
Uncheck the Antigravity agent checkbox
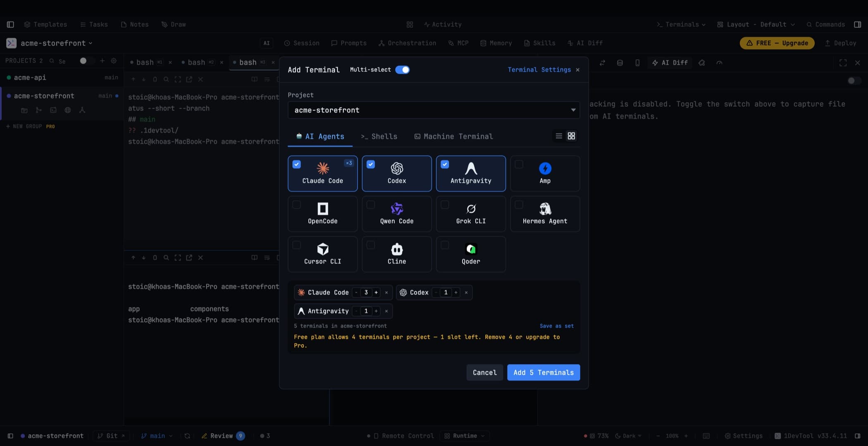pyautogui.click(x=445, y=164)
